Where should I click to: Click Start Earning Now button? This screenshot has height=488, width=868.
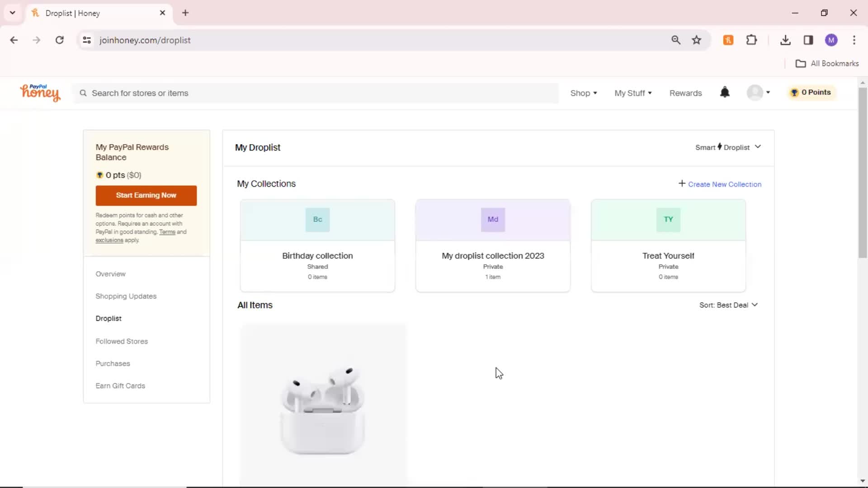coord(146,195)
